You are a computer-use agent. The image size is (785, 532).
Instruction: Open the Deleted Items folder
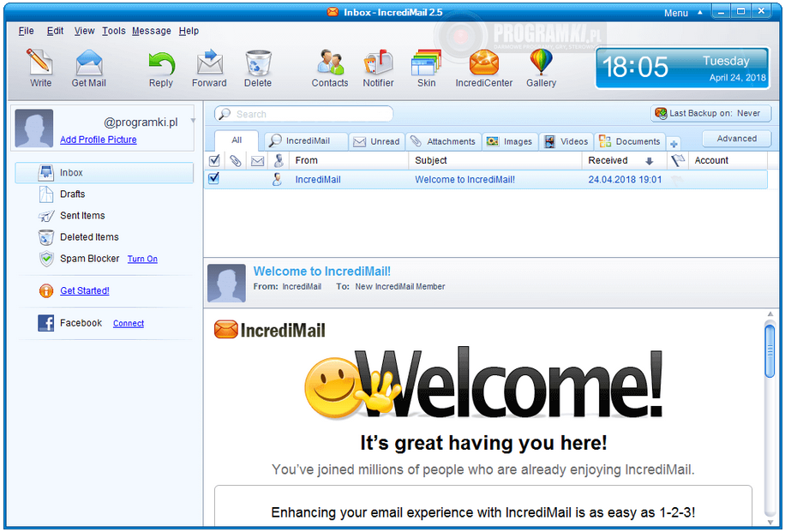pos(89,237)
